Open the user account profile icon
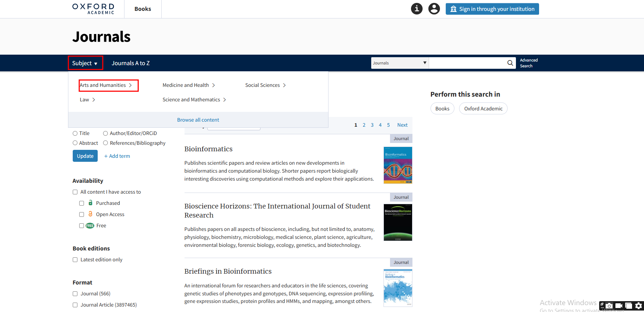 434,9
